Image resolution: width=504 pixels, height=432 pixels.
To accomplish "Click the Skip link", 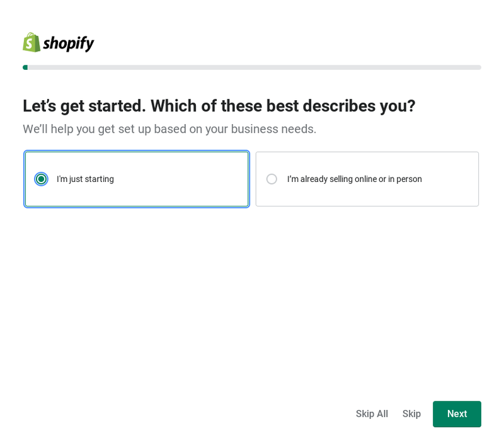I will pos(411,414).
